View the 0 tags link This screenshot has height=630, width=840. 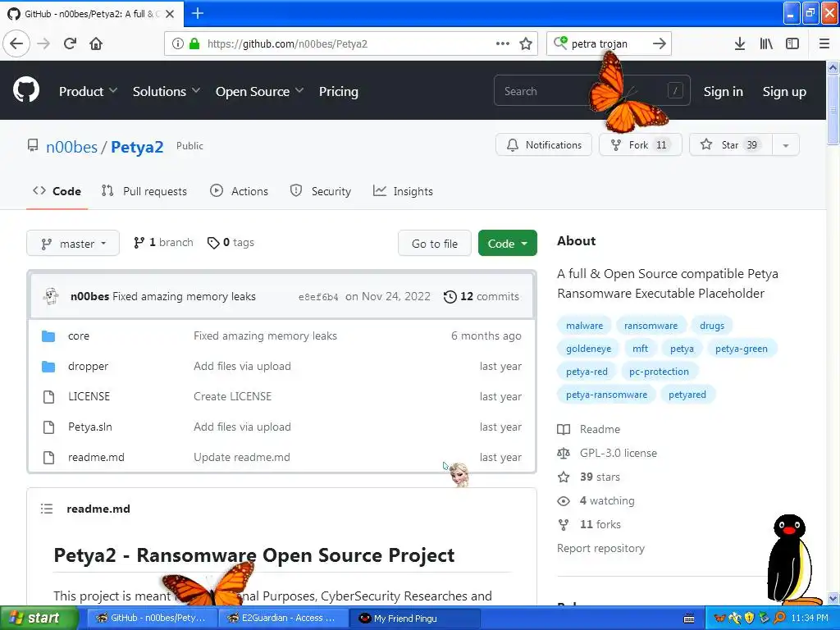[231, 242]
